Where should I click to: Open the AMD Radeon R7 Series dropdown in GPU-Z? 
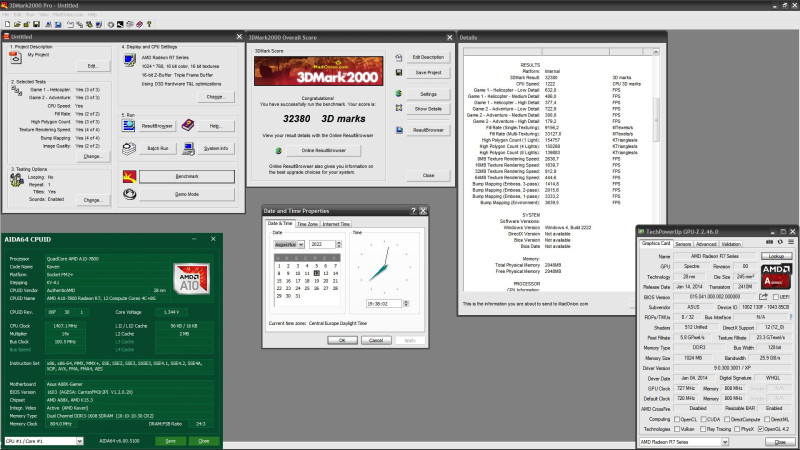click(x=725, y=442)
